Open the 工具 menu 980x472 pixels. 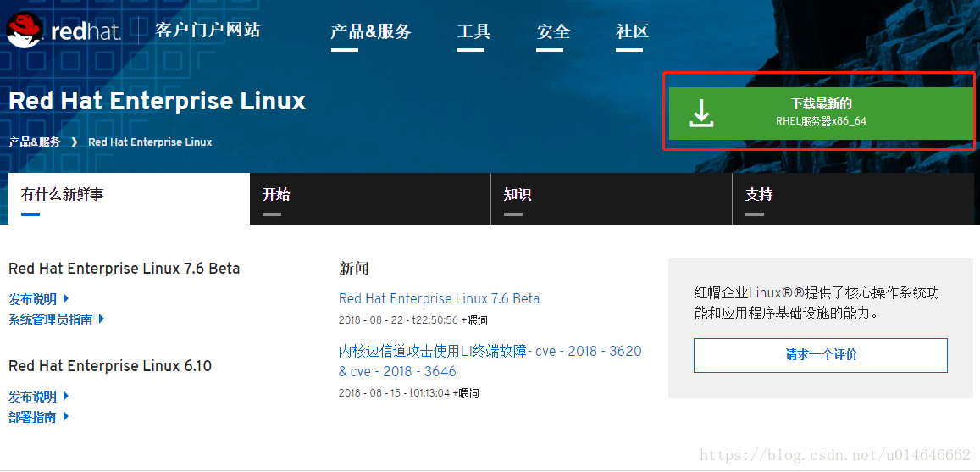pyautogui.click(x=473, y=31)
